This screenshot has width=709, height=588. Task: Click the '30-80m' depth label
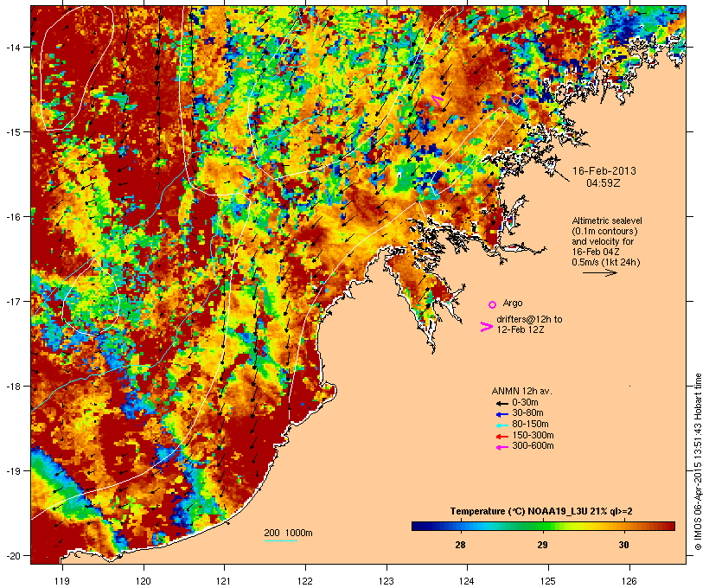coord(527,413)
